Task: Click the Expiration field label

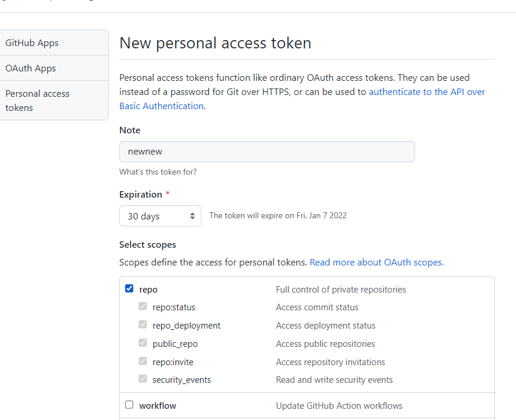Action: [141, 195]
